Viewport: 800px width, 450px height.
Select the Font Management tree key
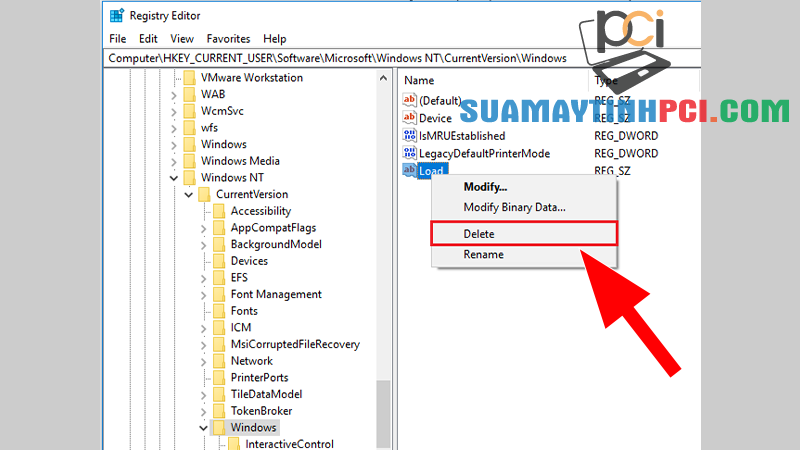276,294
